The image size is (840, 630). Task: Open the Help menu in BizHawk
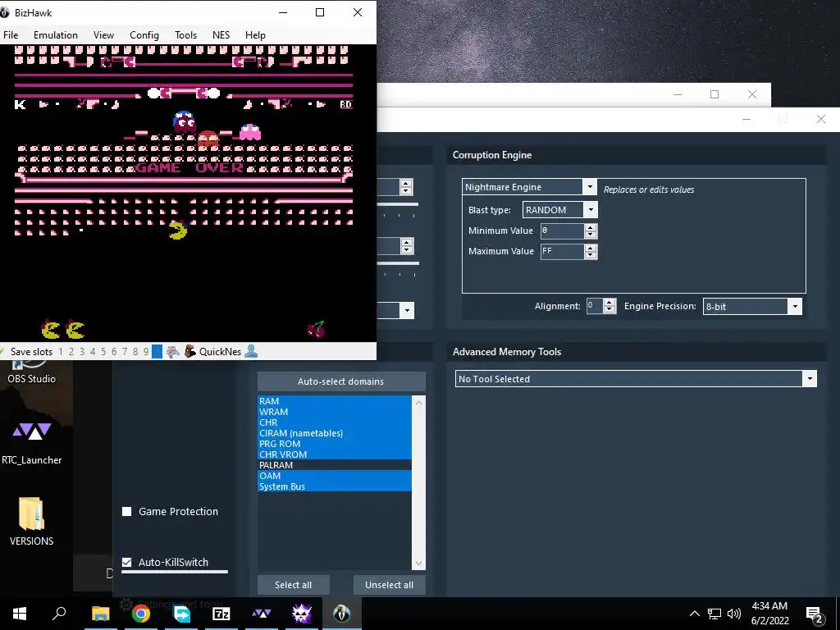[255, 34]
